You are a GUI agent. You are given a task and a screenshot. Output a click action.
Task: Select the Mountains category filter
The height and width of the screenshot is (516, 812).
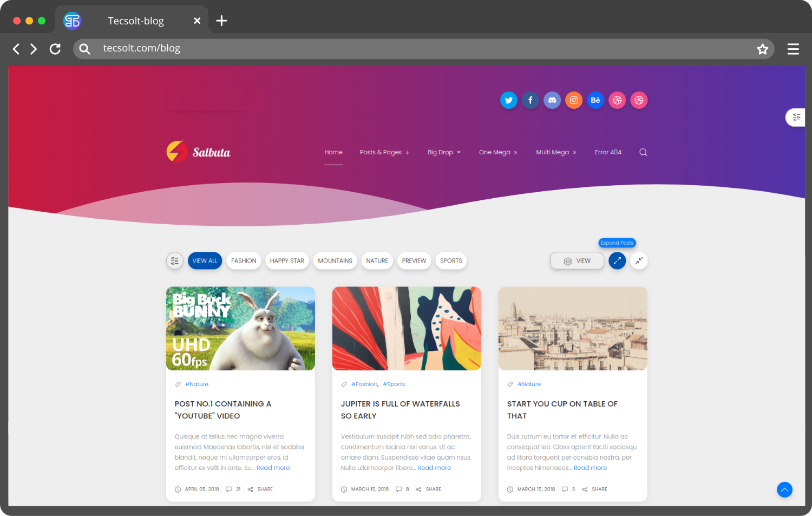pos(335,261)
